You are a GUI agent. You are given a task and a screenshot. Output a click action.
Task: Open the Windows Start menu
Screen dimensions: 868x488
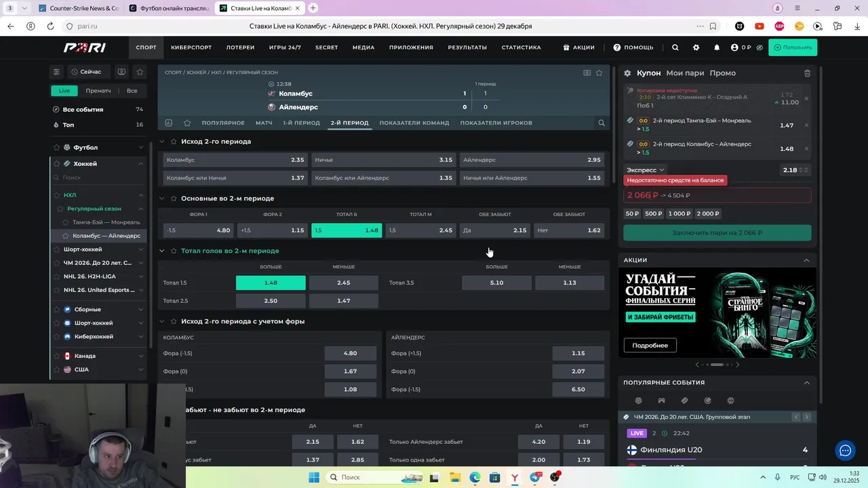[x=314, y=477]
